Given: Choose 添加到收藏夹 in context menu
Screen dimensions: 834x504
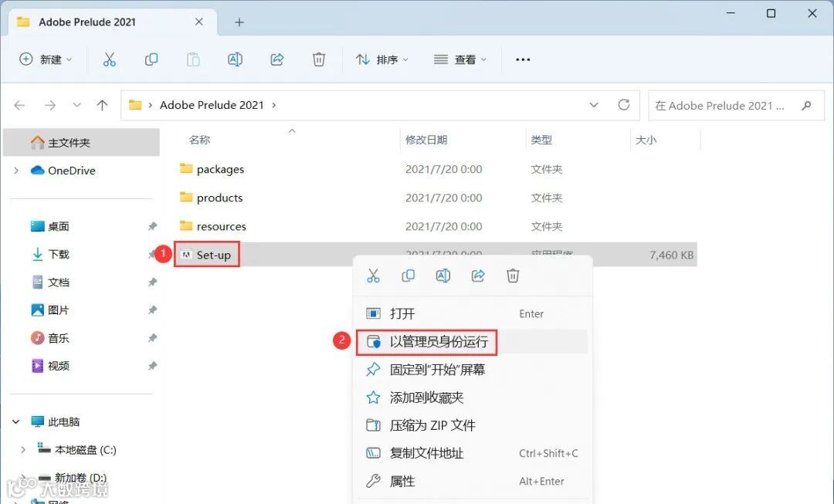Looking at the screenshot, I should coord(472,397).
